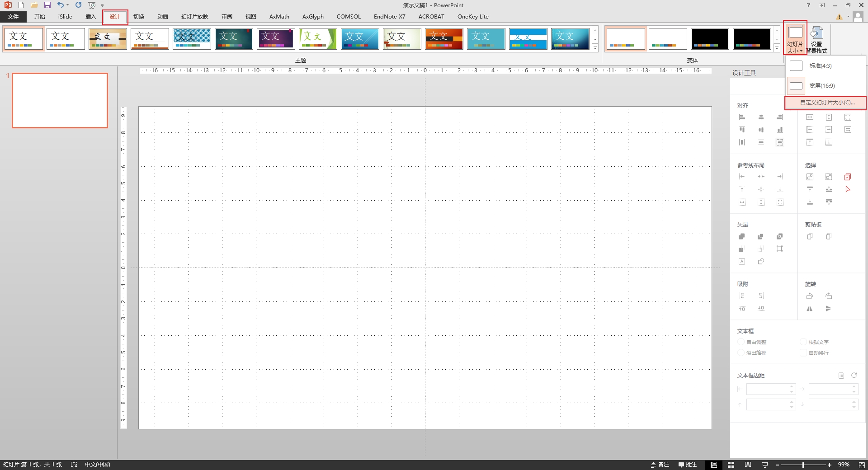Click the snap-left icon under 吸附
868x470 pixels.
pyautogui.click(x=742, y=296)
